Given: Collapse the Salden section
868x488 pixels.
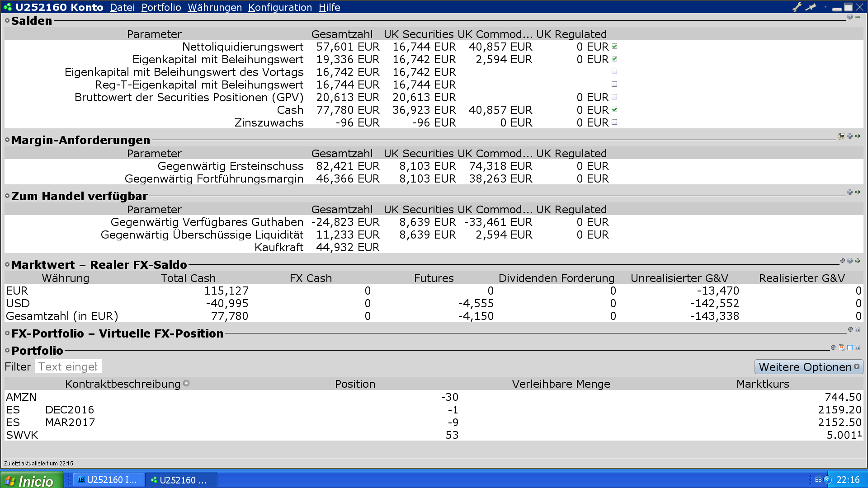Looking at the screenshot, I should (x=7, y=21).
